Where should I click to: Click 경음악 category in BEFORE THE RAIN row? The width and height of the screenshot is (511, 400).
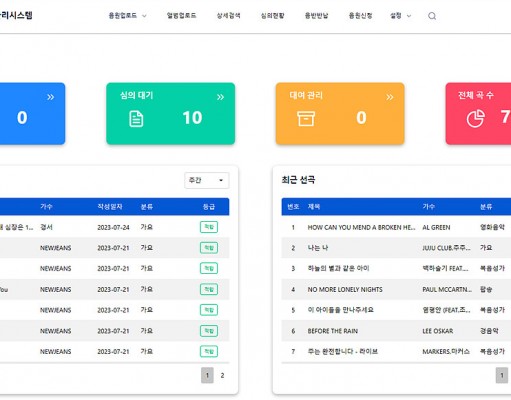[489, 331]
